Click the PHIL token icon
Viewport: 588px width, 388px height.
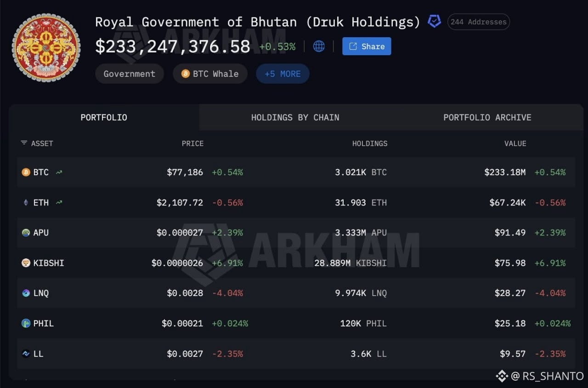point(26,323)
